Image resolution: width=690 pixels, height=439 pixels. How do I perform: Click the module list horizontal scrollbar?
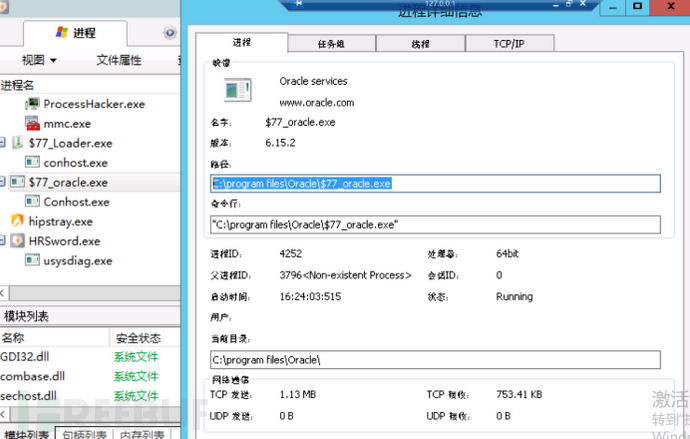click(x=95, y=414)
